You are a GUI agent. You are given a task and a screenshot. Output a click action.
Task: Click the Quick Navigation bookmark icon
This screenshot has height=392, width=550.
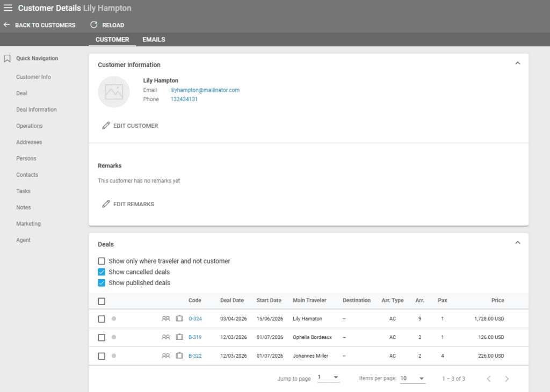point(8,59)
